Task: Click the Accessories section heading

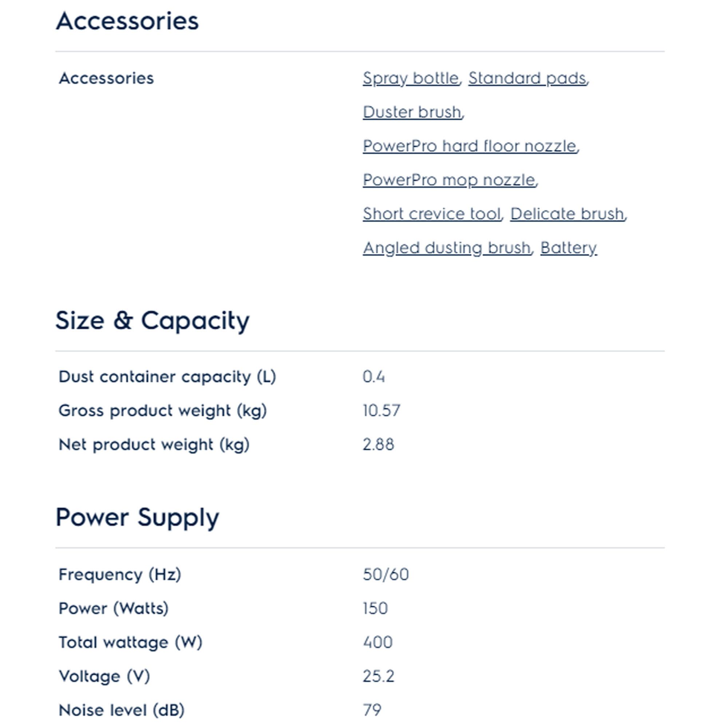Action: click(127, 21)
